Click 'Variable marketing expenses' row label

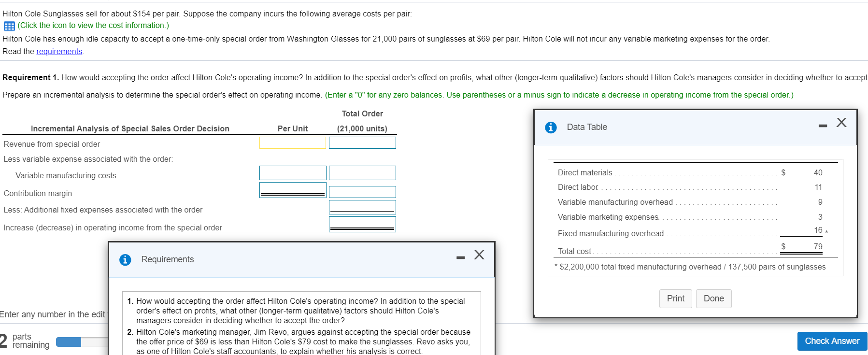click(x=608, y=217)
